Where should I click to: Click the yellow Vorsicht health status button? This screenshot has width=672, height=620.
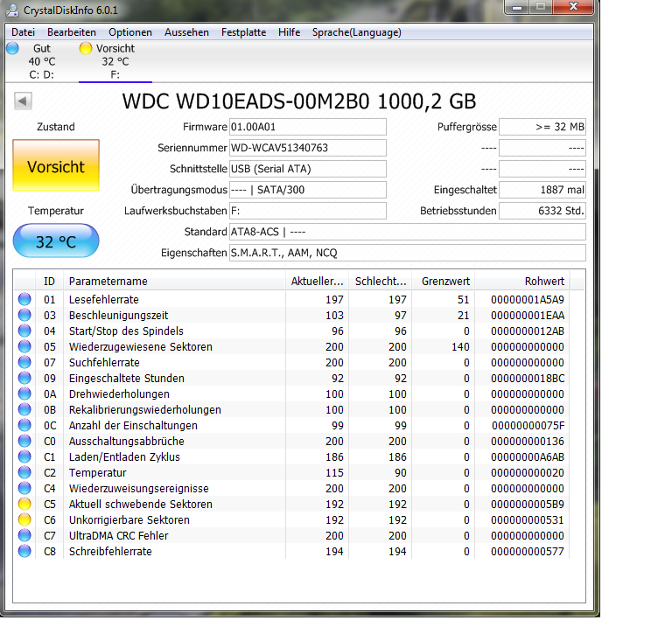[x=56, y=165]
